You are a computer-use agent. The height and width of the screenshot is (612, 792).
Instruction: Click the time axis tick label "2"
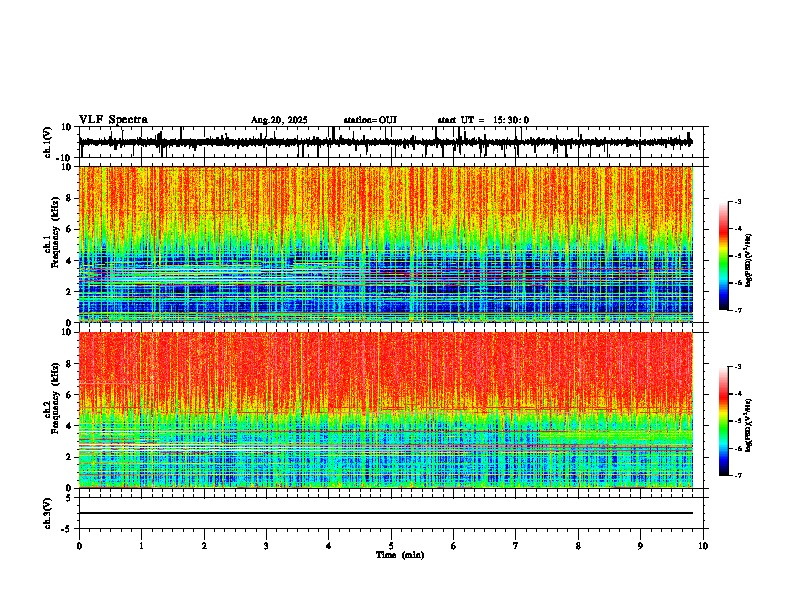(204, 546)
